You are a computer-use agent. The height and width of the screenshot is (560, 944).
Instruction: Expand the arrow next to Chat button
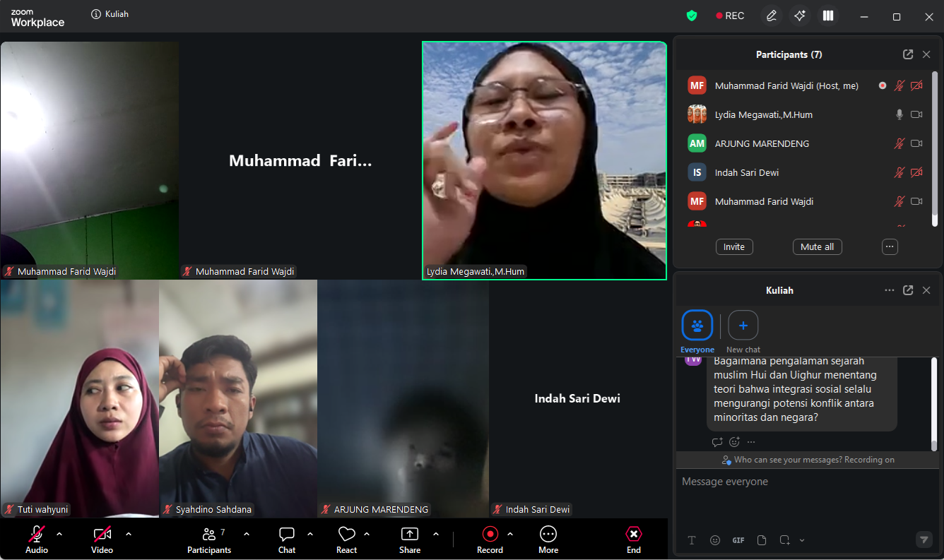coord(309,534)
